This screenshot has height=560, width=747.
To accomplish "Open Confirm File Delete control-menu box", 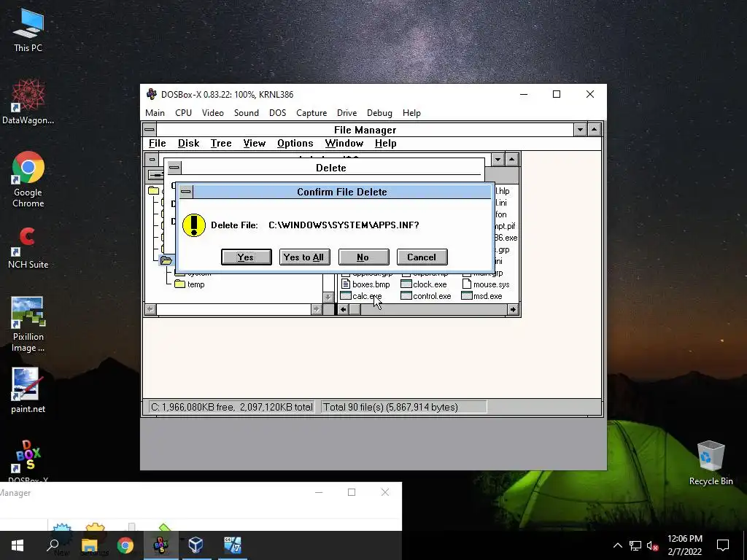I will click(186, 192).
